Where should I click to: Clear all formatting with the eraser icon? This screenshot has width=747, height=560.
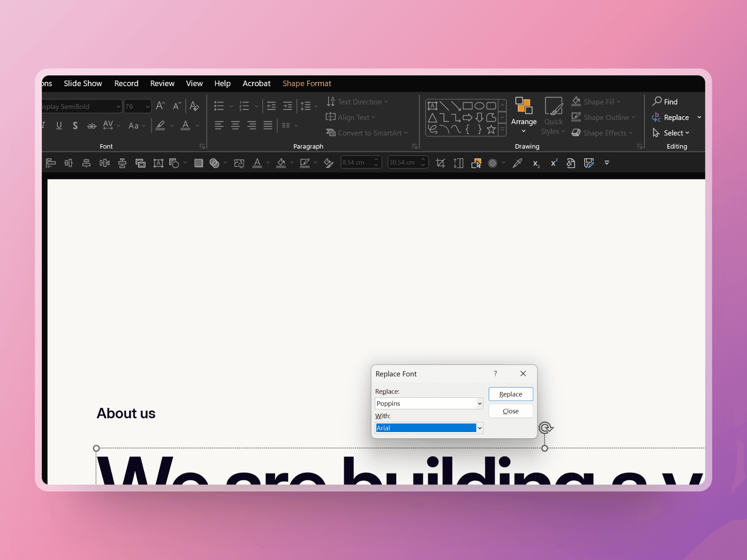pyautogui.click(x=194, y=106)
